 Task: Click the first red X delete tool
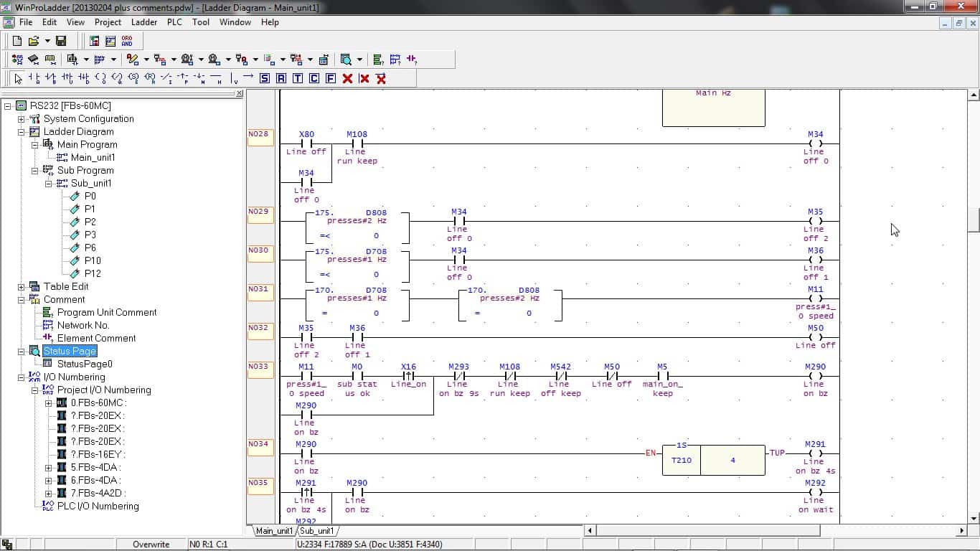[347, 78]
